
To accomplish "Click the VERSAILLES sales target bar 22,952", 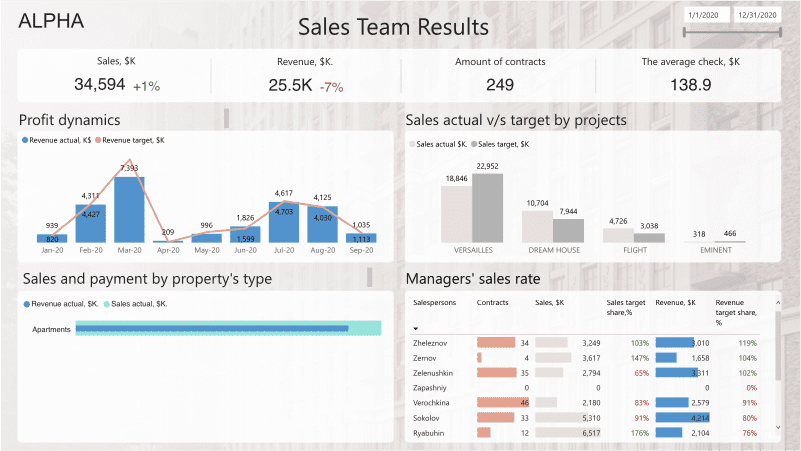I will [487, 208].
